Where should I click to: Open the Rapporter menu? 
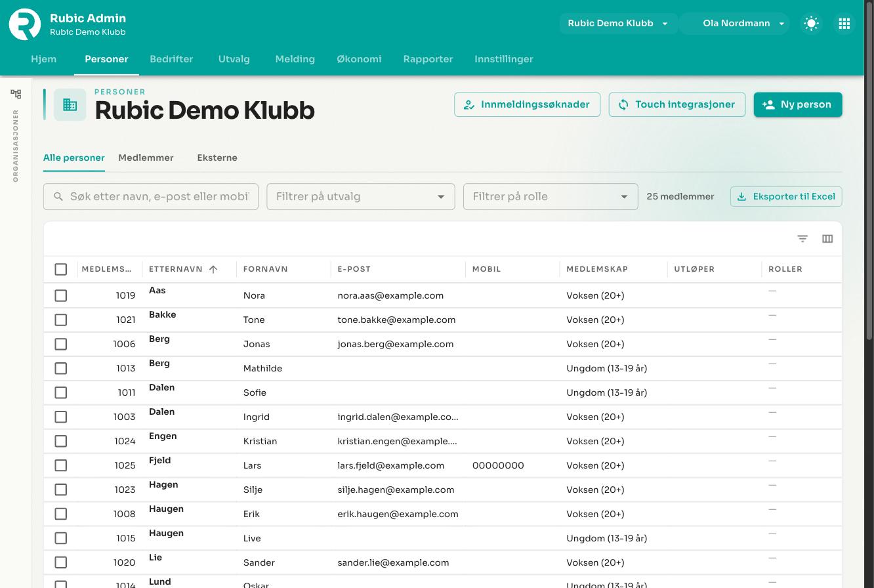[x=428, y=59]
